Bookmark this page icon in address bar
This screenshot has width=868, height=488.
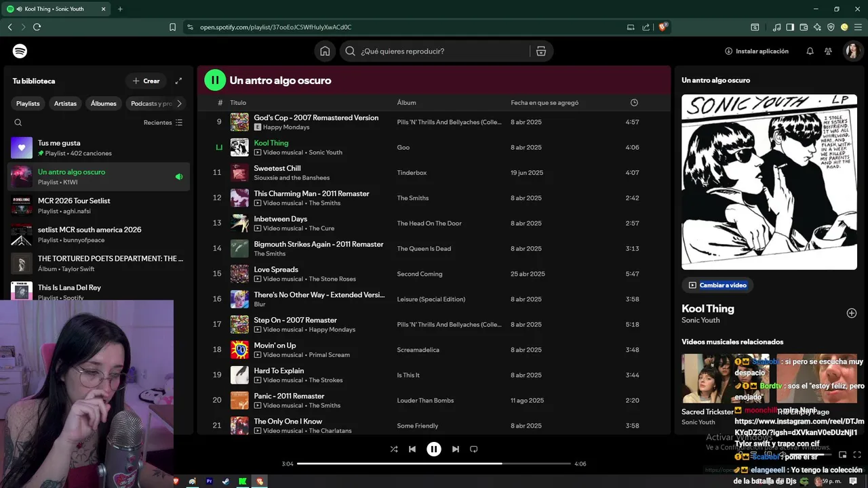click(172, 27)
